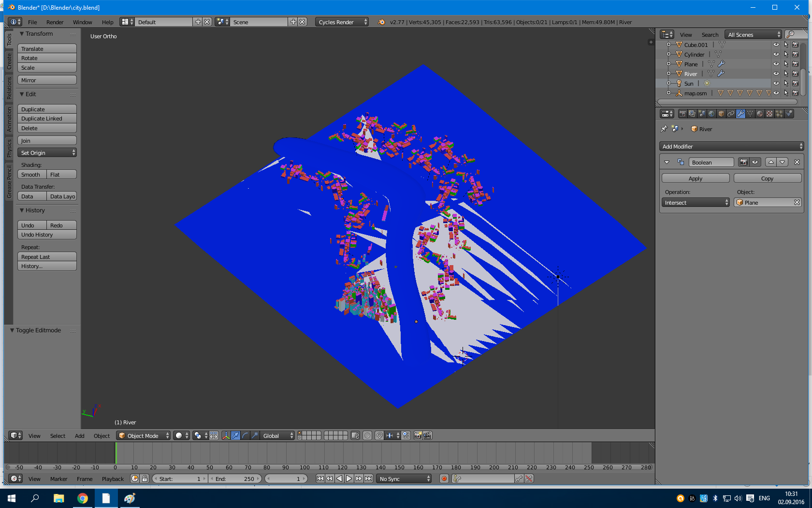
Task: Toggle River selectability arrow icon
Action: [x=786, y=74]
